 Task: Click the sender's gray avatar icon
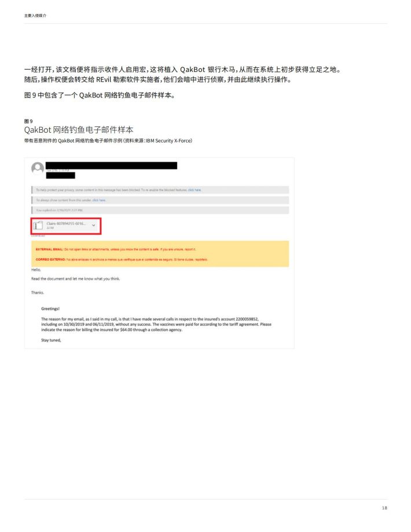coord(38,168)
